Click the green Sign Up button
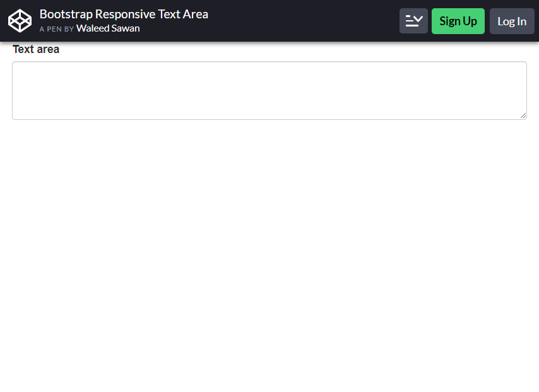The width and height of the screenshot is (539, 392). pyautogui.click(x=458, y=21)
